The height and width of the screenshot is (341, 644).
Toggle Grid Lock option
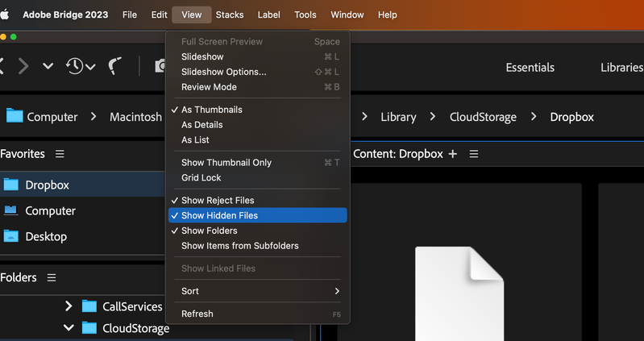click(x=257, y=178)
